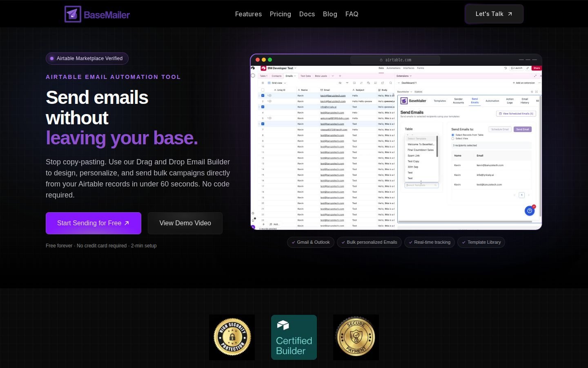Click the search magnifier icon in the grid toolbar
Screen dimensions: 588x368
pos(390,83)
